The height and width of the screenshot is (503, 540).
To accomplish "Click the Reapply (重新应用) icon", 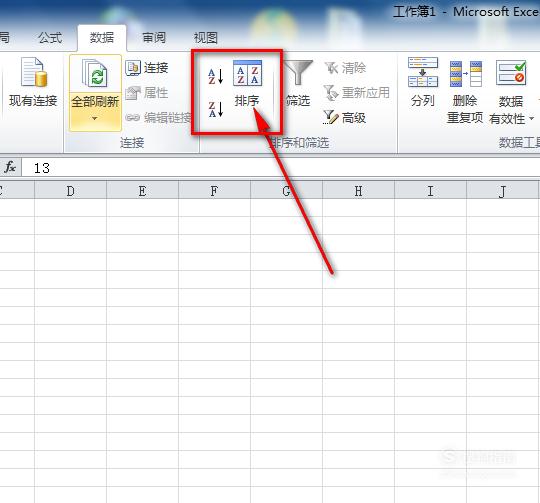I will [331, 93].
